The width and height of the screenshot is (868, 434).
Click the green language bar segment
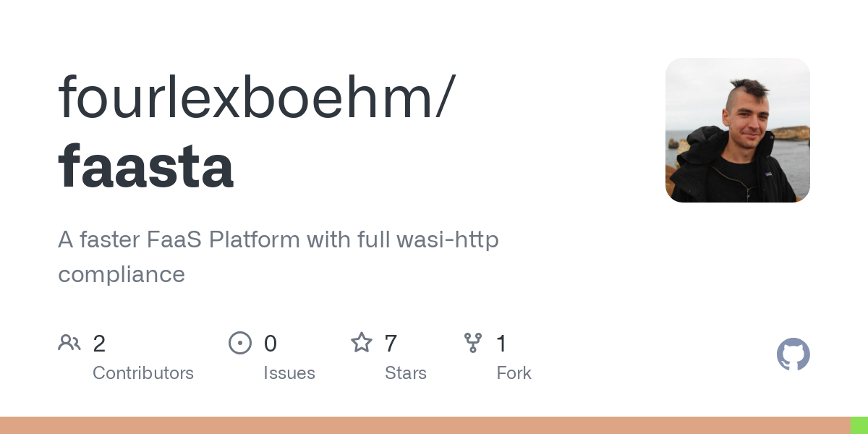(x=859, y=425)
